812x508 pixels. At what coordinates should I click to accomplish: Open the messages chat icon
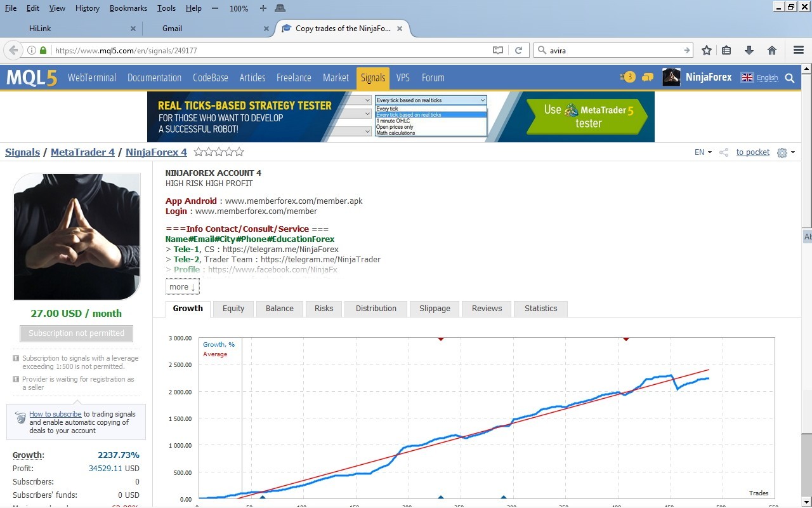pyautogui.click(x=648, y=77)
